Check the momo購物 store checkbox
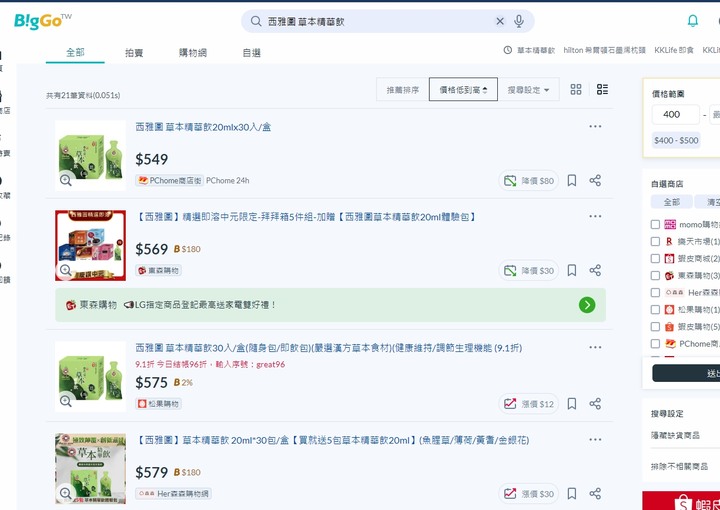The image size is (720, 510). coord(655,224)
